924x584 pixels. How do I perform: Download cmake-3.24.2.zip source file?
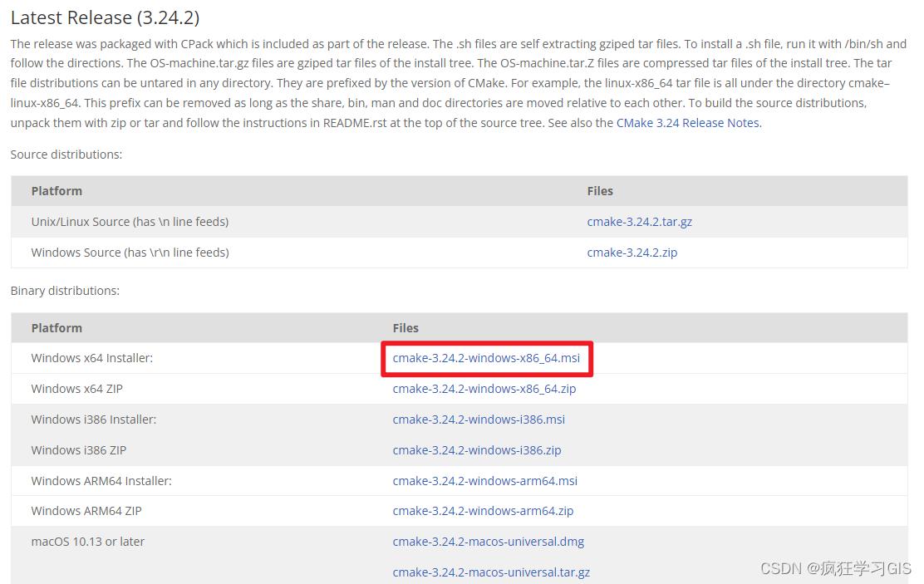tap(632, 253)
